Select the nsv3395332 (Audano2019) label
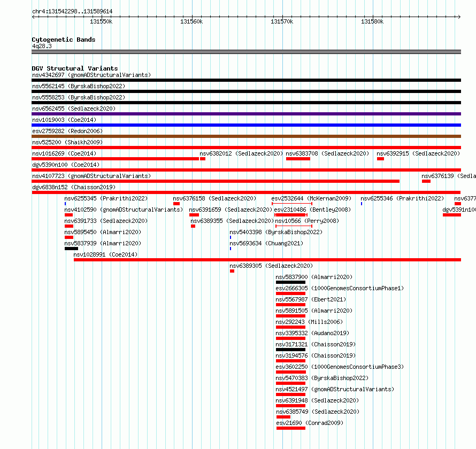 point(312,333)
